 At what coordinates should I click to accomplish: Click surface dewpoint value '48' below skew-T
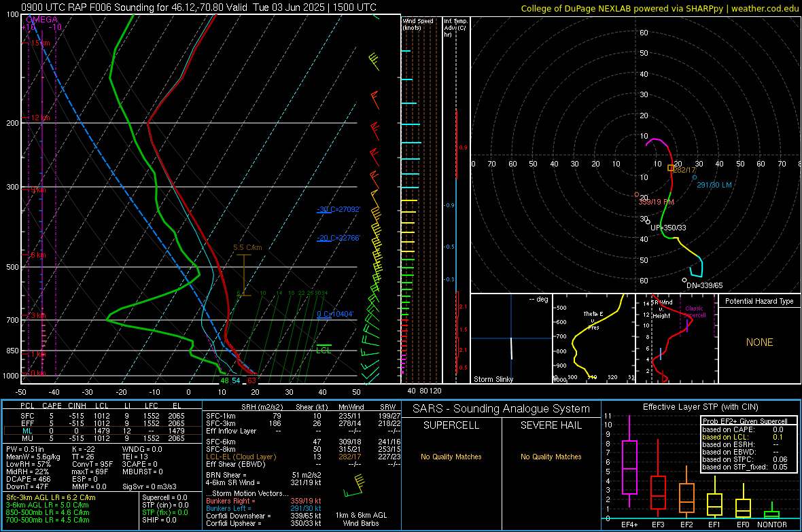[224, 380]
